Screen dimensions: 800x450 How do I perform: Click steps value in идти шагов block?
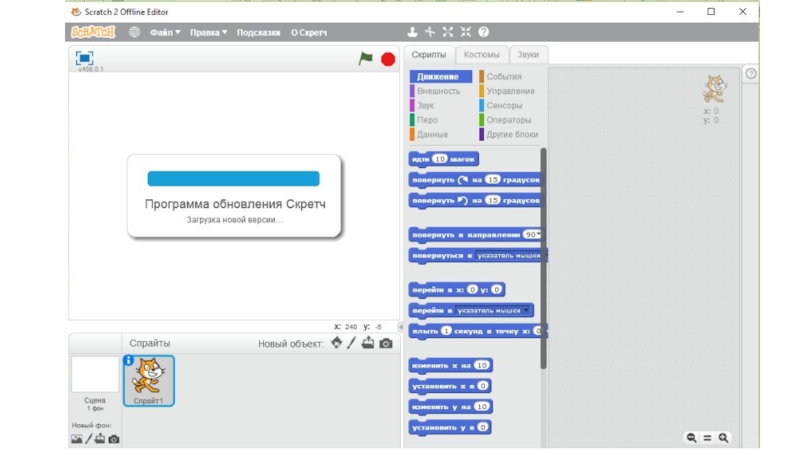tap(440, 159)
